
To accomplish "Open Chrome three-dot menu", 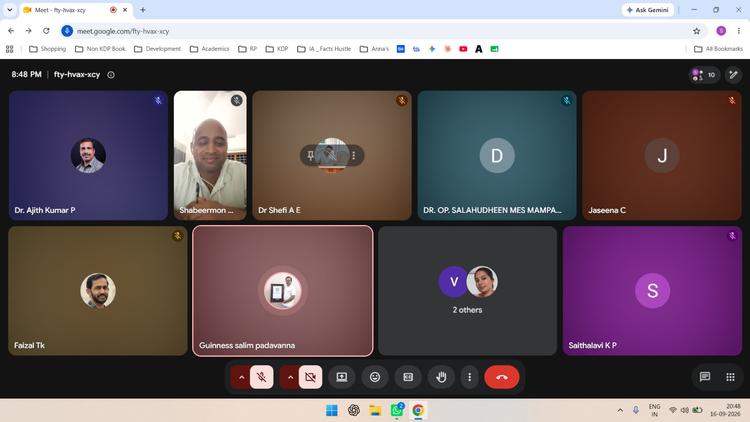I will tap(739, 31).
